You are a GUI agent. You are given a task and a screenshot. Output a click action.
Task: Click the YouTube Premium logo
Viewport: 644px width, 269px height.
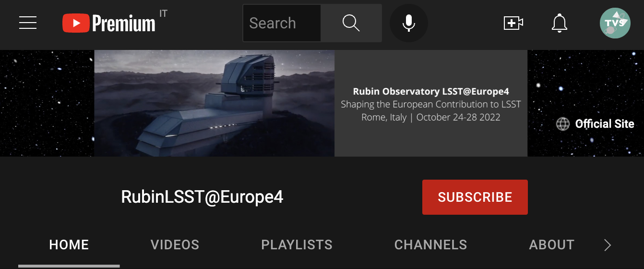tap(109, 23)
